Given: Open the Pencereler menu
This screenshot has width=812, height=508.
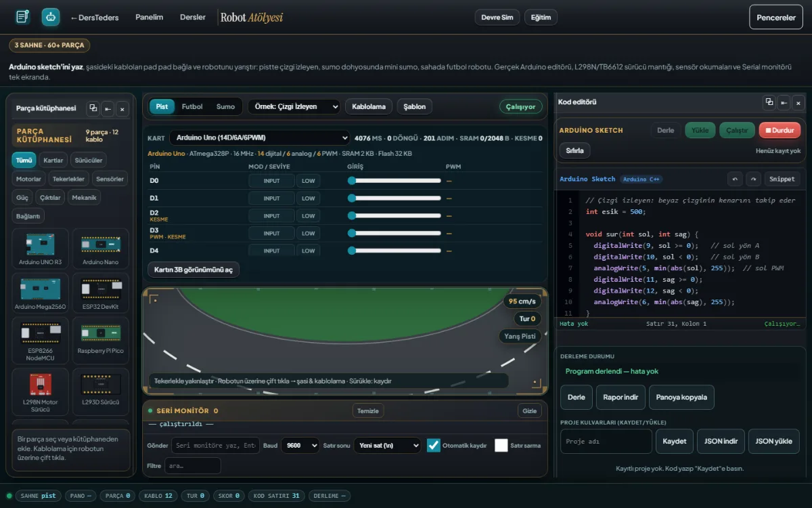Looking at the screenshot, I should click(776, 18).
